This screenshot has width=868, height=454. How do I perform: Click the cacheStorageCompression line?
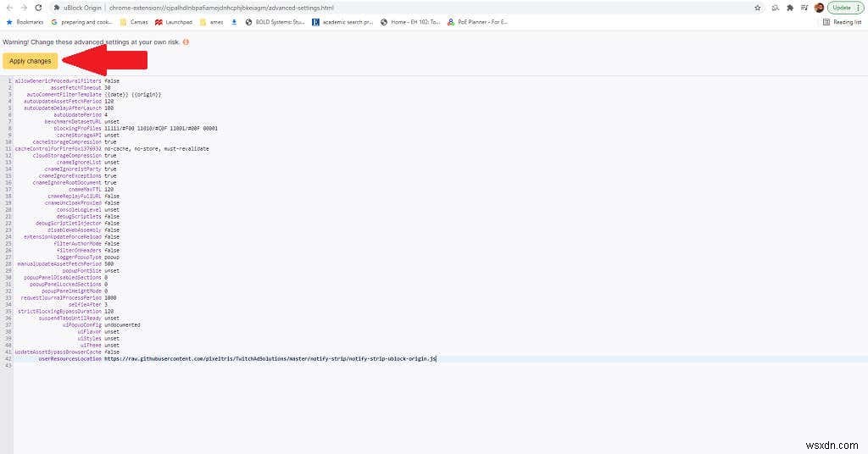75,142
